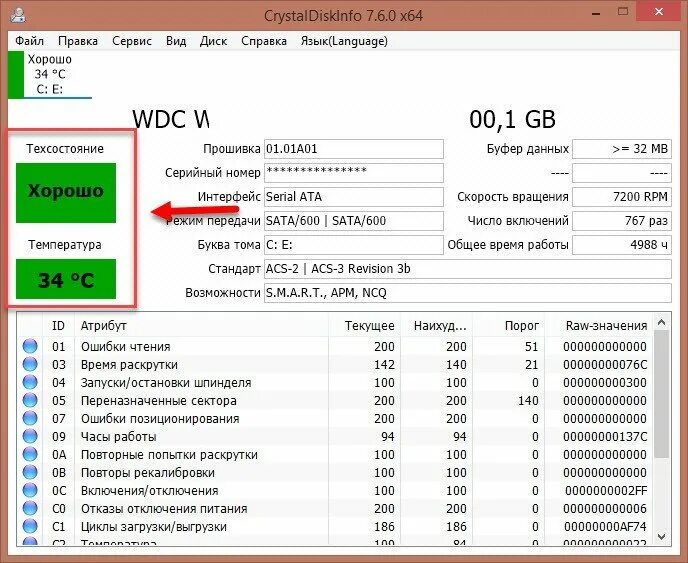Click the masked Серийный номер field
688x563 pixels.
click(354, 173)
